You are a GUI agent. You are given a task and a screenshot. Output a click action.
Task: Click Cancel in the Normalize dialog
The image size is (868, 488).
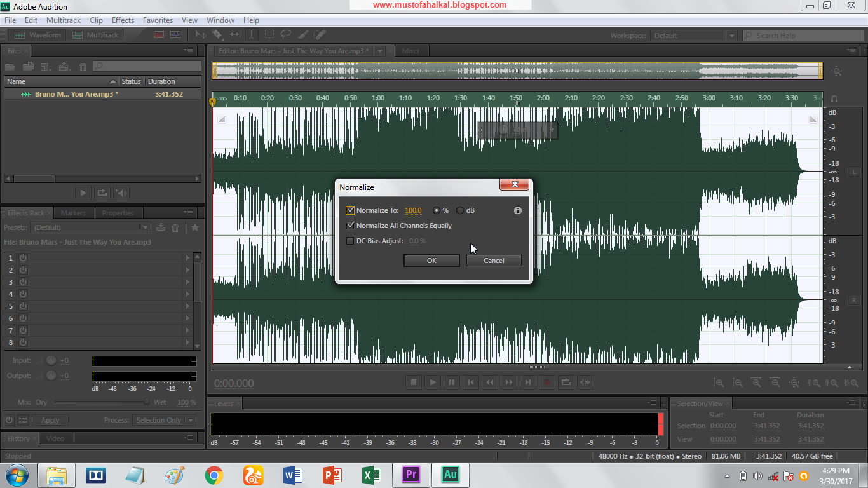[494, 261]
